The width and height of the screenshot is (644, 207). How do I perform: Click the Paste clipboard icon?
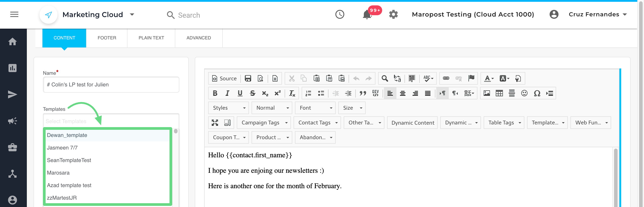tap(316, 78)
